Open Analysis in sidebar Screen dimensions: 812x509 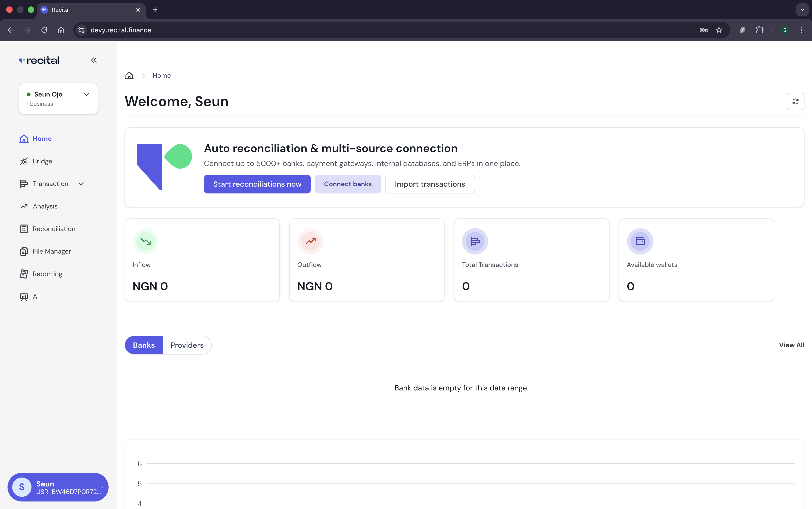click(x=45, y=206)
